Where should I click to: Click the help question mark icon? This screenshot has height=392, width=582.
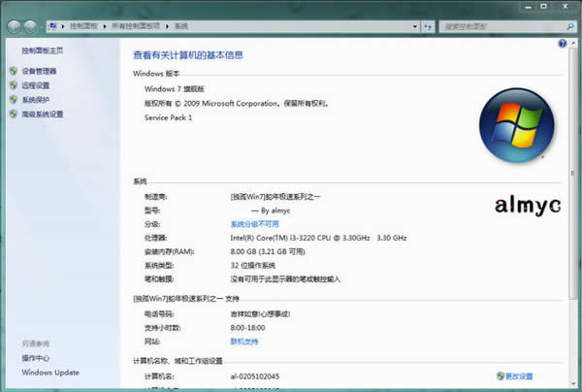563,44
